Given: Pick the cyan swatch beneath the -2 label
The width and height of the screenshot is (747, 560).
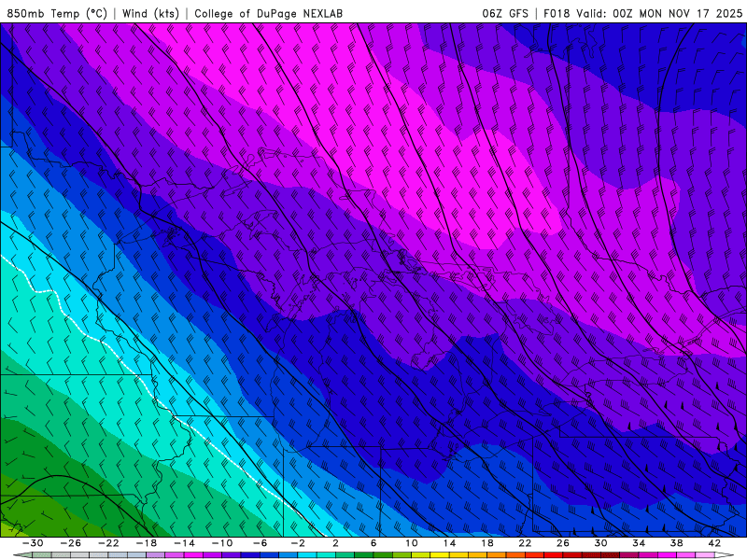Looking at the screenshot, I should click(x=307, y=555).
